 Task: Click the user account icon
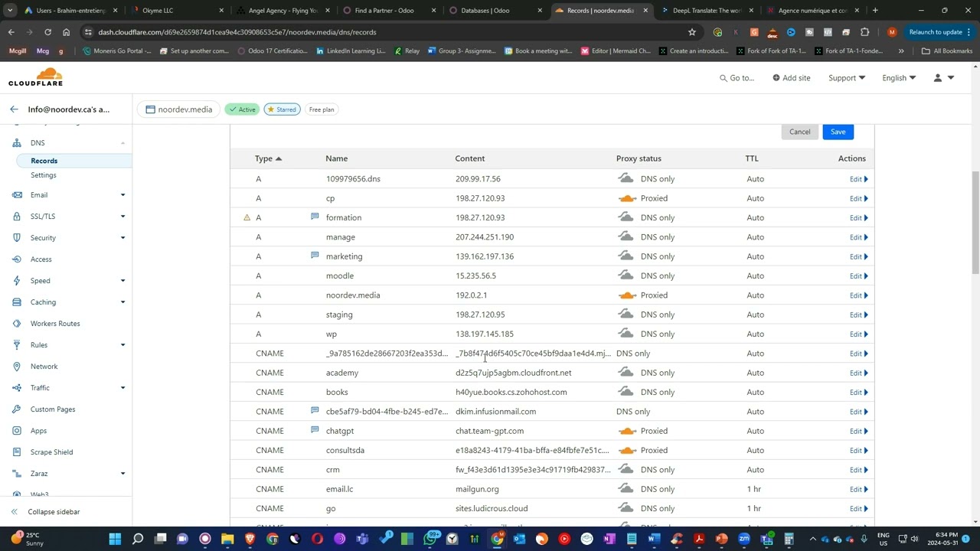pos(937,78)
